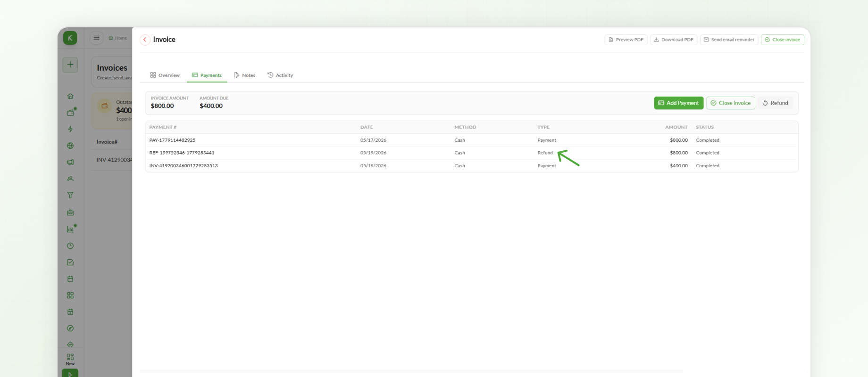Click the date 05/17/2026
The image size is (868, 377).
click(x=373, y=140)
